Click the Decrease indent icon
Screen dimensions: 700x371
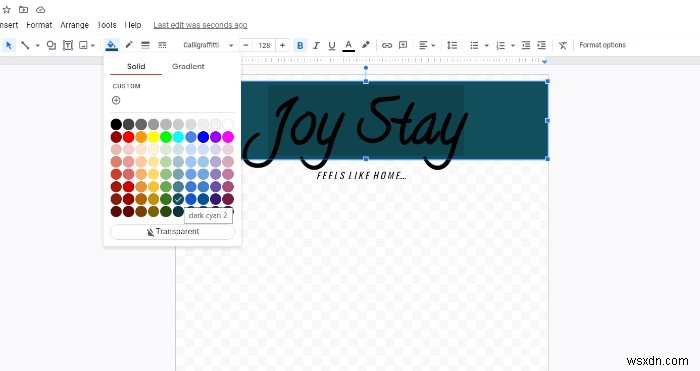click(526, 45)
